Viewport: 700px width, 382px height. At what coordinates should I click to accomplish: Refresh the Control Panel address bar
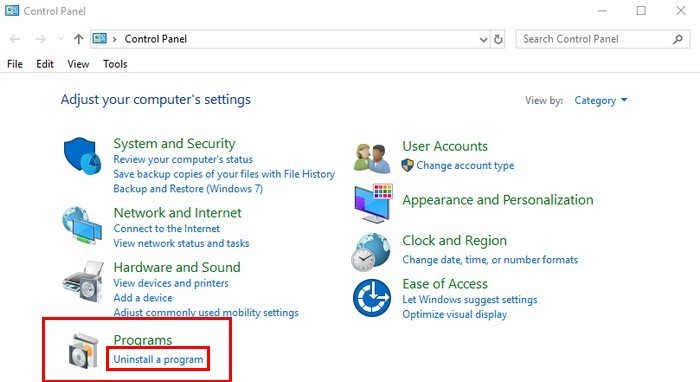point(498,39)
